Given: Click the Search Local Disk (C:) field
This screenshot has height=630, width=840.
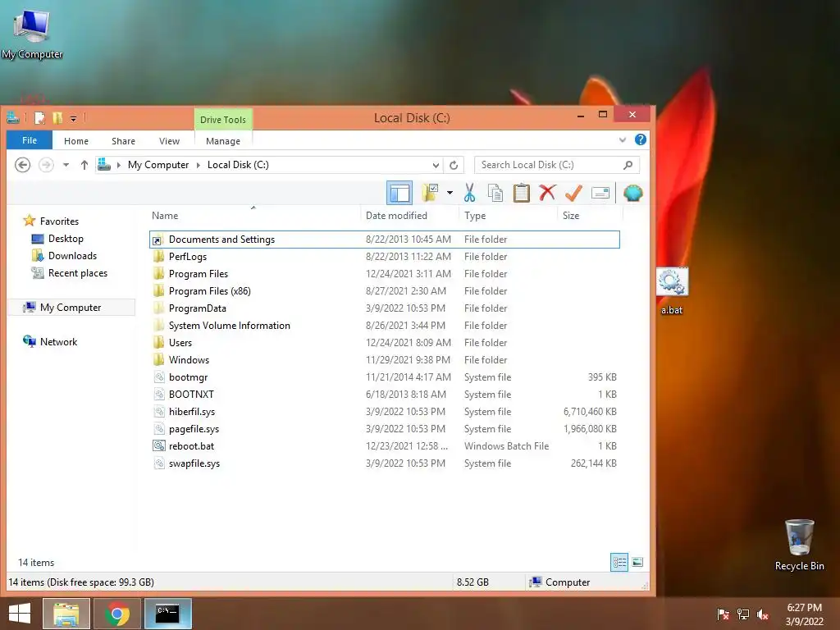Looking at the screenshot, I should pyautogui.click(x=550, y=165).
